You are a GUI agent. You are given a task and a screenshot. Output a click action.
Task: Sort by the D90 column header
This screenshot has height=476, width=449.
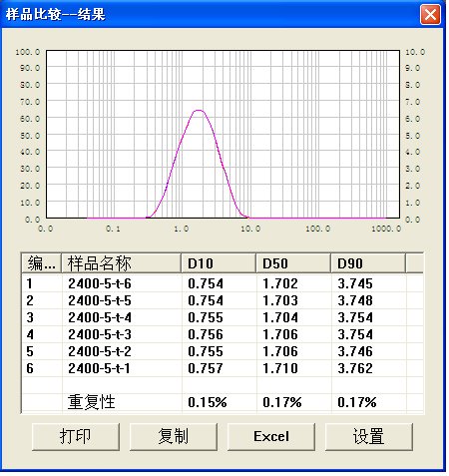pyautogui.click(x=368, y=263)
